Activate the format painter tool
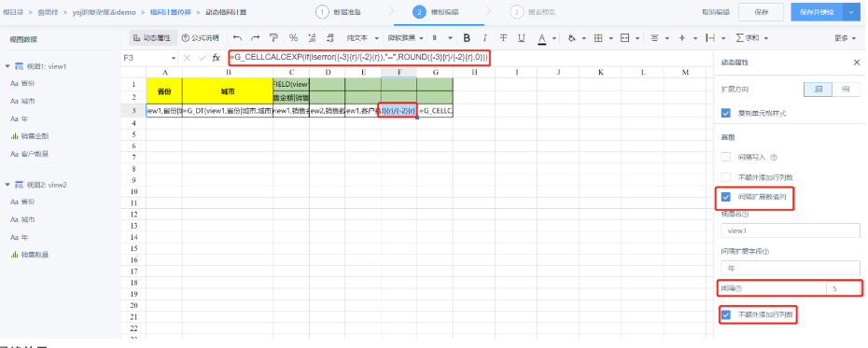 point(273,37)
